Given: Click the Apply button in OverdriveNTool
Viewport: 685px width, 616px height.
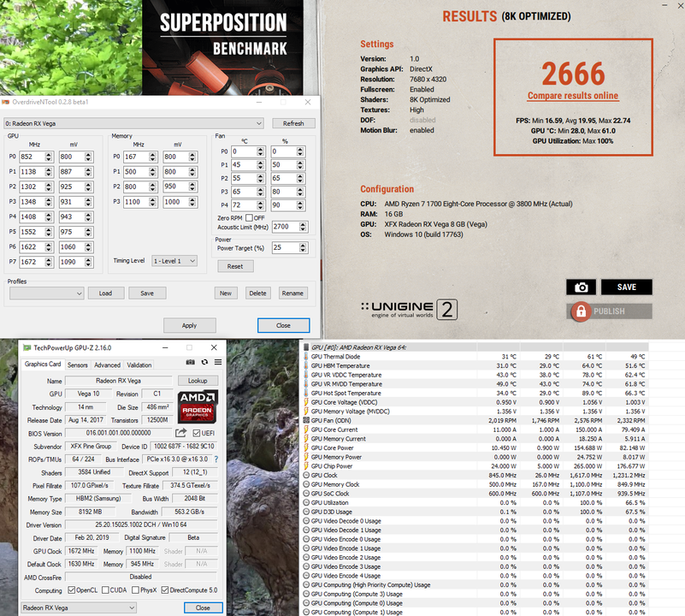Looking at the screenshot, I should [x=190, y=325].
